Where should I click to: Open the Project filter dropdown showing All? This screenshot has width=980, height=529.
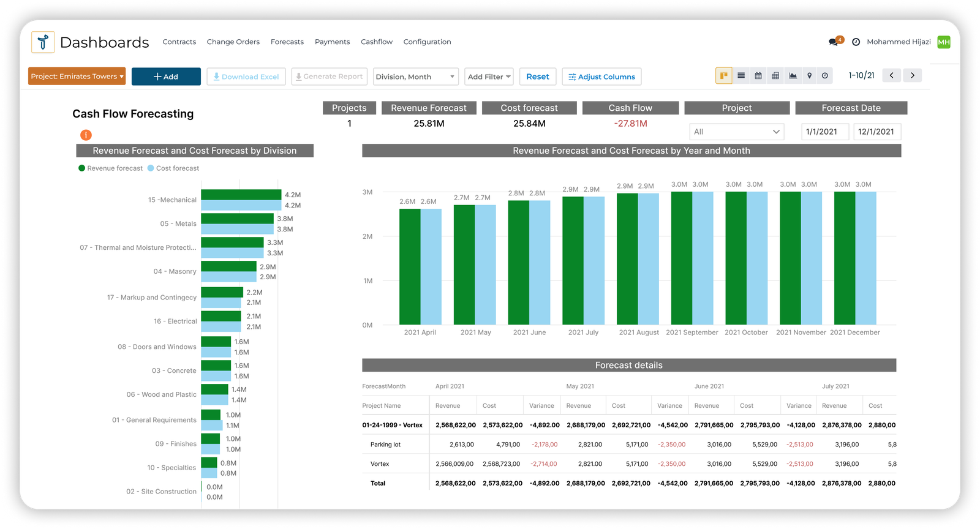pyautogui.click(x=736, y=132)
